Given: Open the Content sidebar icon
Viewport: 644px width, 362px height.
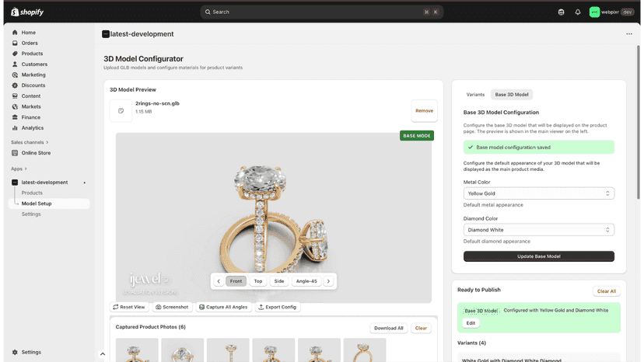Looking at the screenshot, I should 15,96.
